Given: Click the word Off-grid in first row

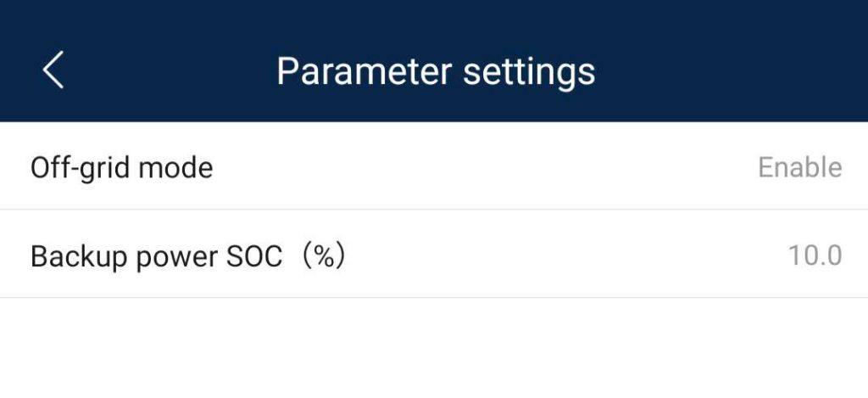Looking at the screenshot, I should coord(81,168).
